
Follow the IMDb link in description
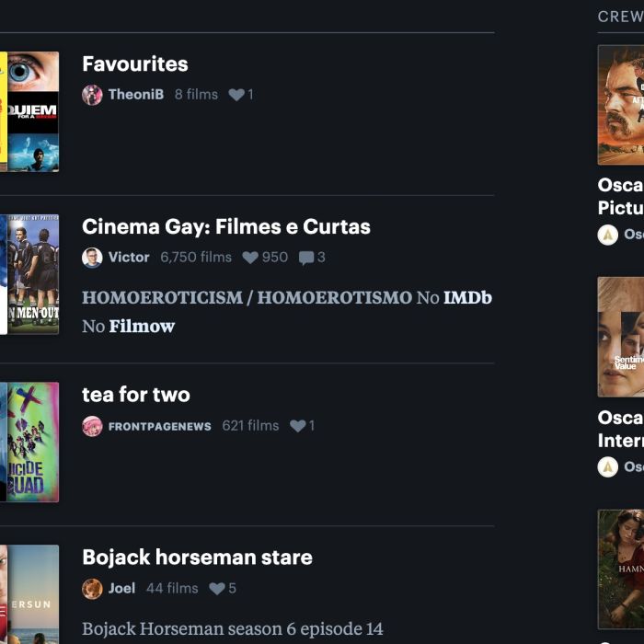(x=467, y=298)
